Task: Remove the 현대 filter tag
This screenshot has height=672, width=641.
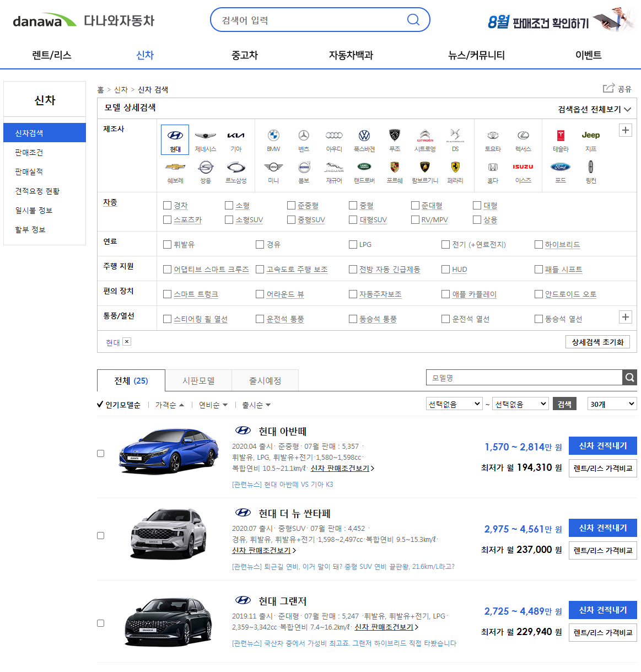Action: tap(127, 342)
